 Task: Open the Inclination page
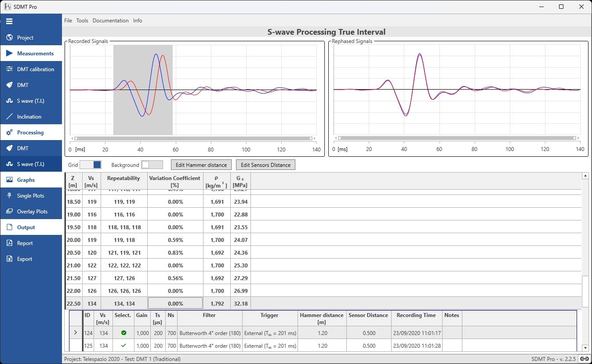click(x=29, y=117)
